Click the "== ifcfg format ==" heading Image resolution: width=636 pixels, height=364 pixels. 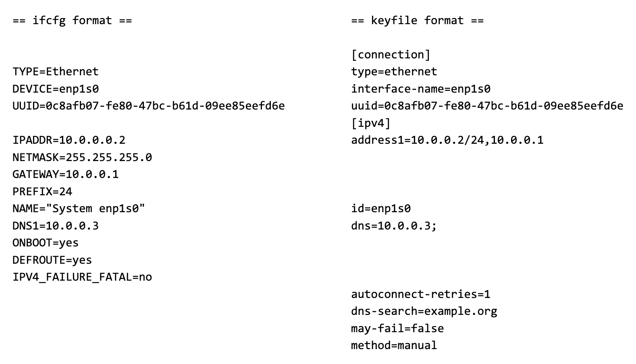(x=72, y=21)
